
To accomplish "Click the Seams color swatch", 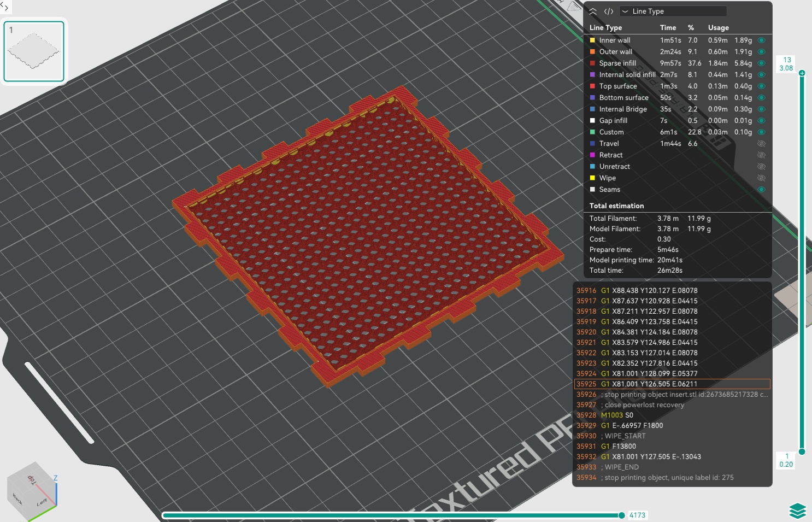I will (592, 190).
